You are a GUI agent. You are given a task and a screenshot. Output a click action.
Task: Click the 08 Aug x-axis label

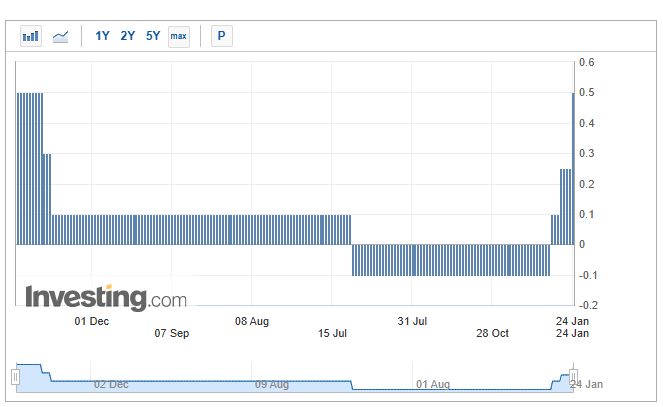click(252, 321)
